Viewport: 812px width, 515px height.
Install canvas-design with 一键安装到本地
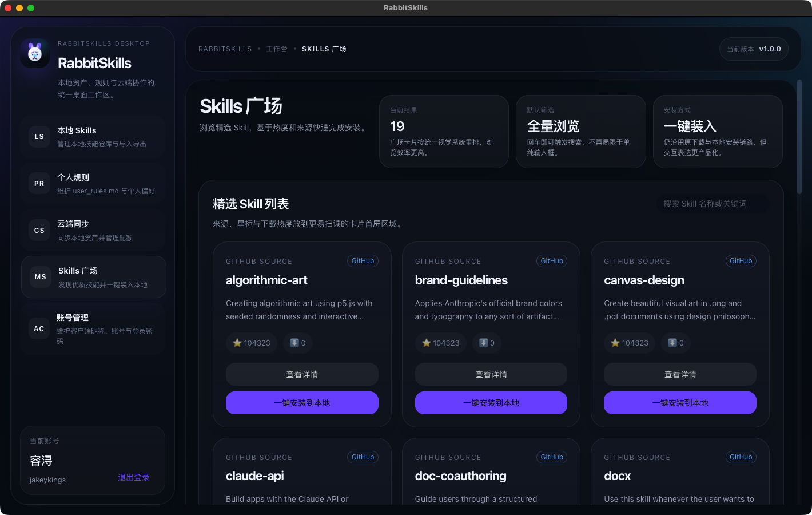(x=680, y=402)
